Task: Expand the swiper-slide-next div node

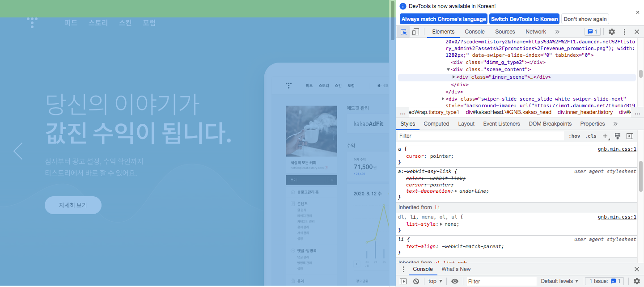Action: click(443, 99)
